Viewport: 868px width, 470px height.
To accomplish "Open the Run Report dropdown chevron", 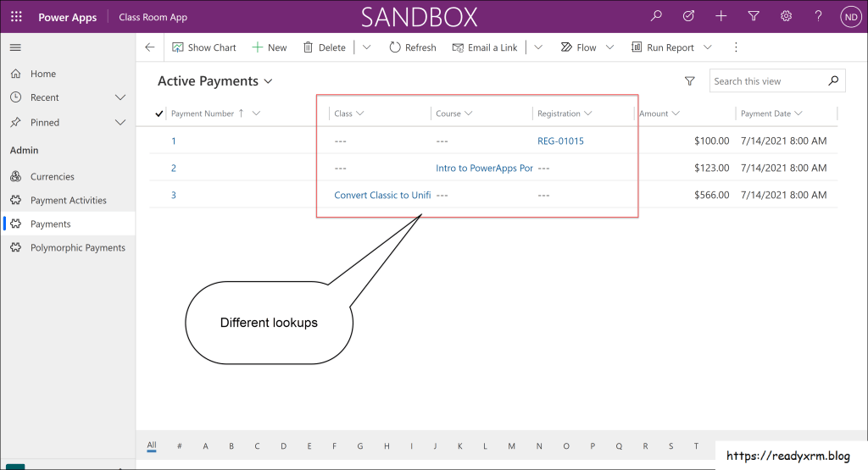I will (x=708, y=47).
